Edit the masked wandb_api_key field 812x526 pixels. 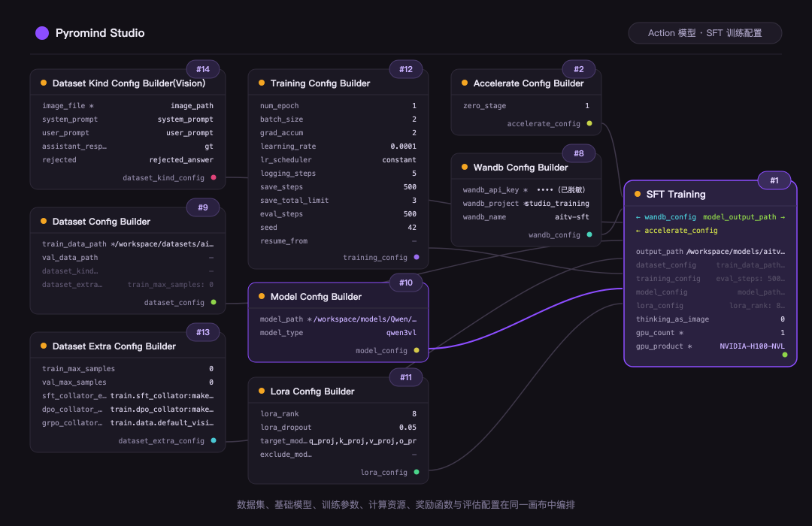click(561, 190)
